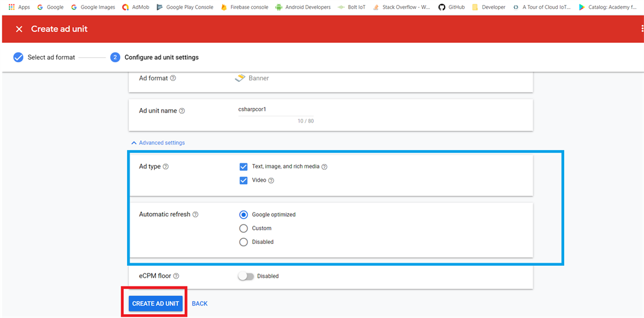
Task: Click the Ad unit name input field
Action: coord(276,110)
